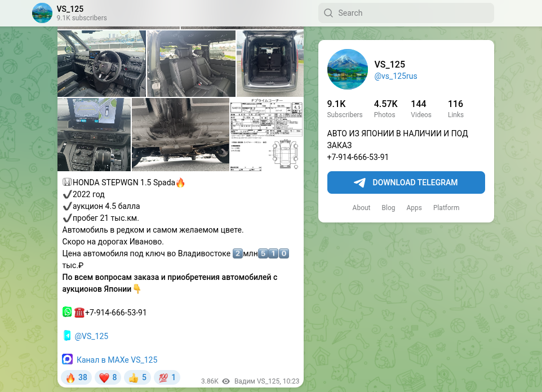Click the search magnifier icon
542x392 pixels.
click(328, 13)
